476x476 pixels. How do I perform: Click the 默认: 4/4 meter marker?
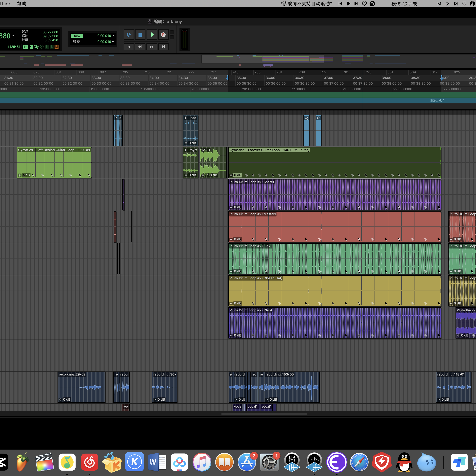[x=437, y=100]
